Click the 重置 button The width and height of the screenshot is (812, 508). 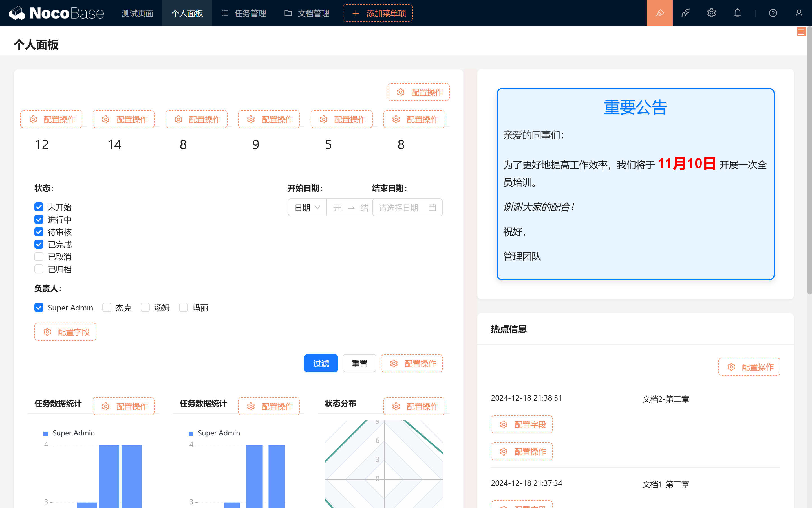(x=359, y=363)
